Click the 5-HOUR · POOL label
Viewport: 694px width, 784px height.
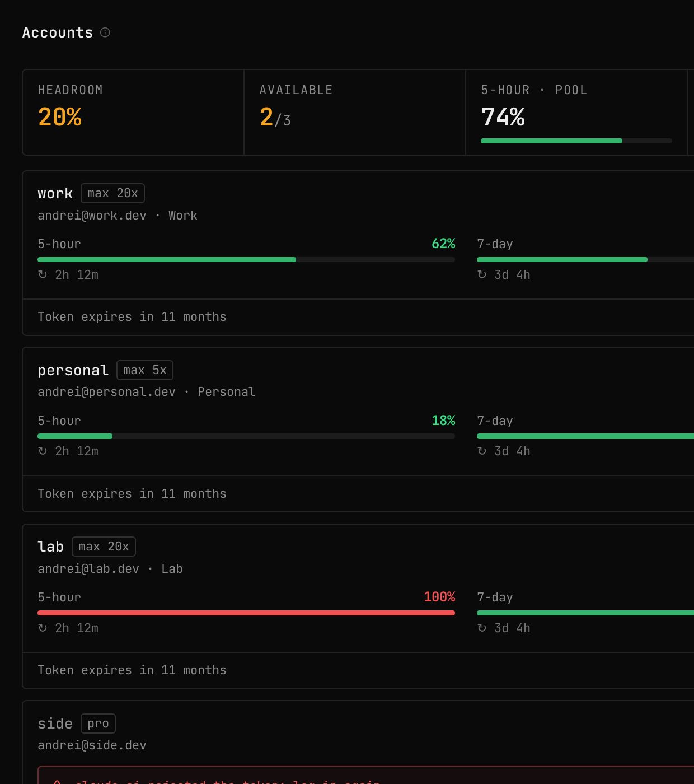click(x=534, y=90)
